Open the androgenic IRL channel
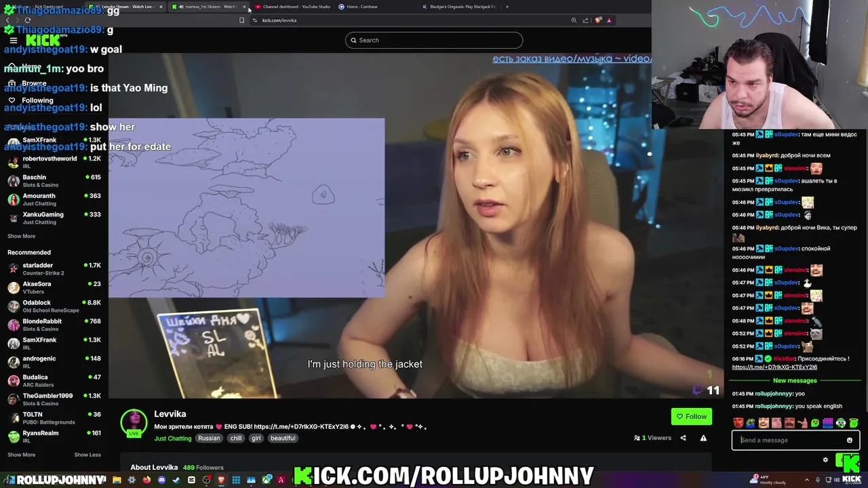 pos(54,362)
